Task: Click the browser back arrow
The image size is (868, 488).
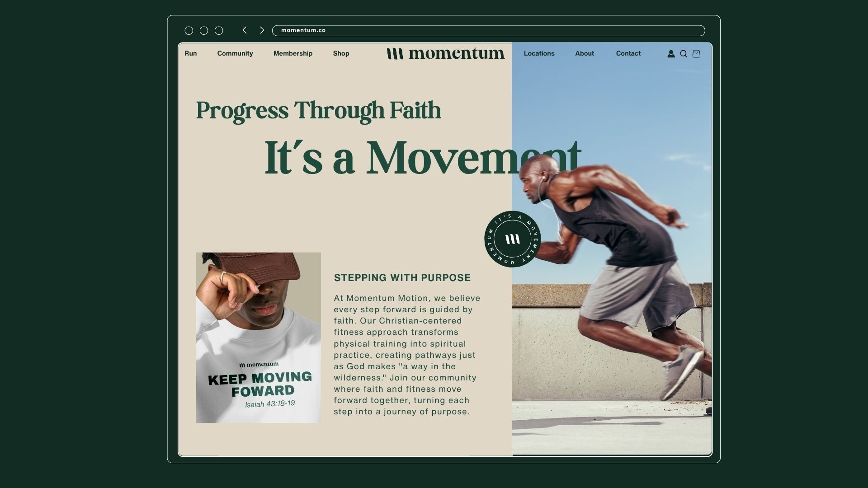Action: pos(245,30)
